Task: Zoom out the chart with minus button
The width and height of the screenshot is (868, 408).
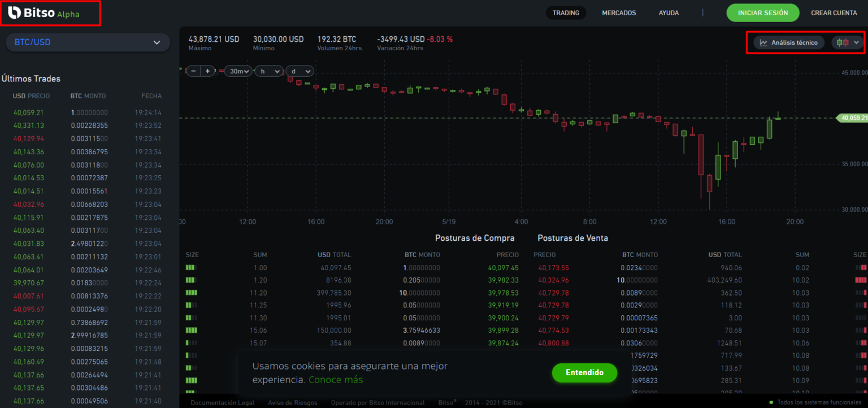Action: [194, 71]
